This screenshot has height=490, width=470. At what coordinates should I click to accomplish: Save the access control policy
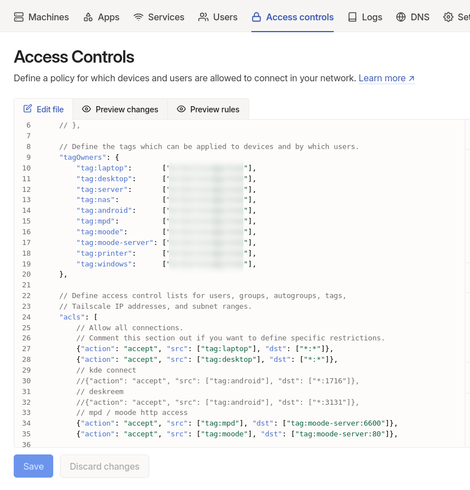coord(33,466)
